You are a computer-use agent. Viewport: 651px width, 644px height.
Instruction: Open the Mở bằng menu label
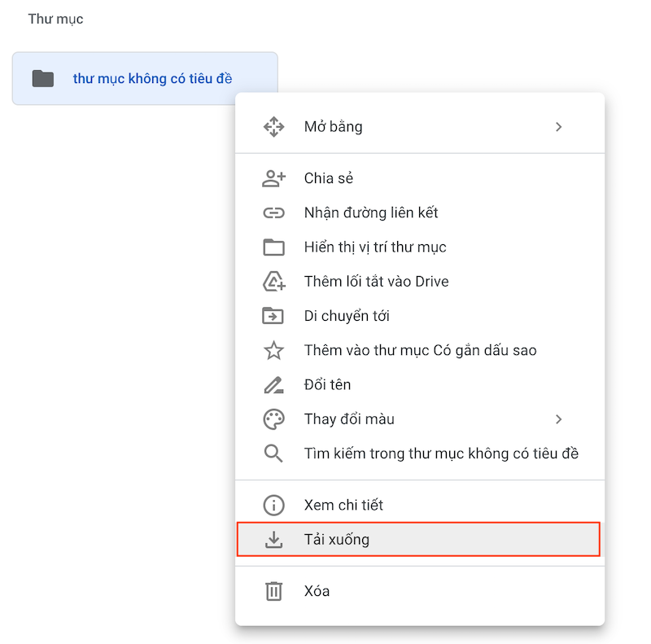tap(334, 127)
